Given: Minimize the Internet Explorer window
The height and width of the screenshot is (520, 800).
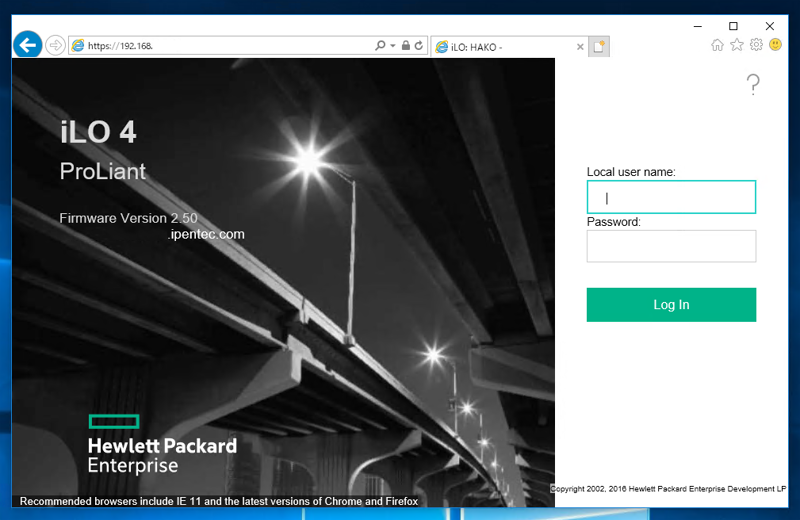Looking at the screenshot, I should (x=698, y=26).
